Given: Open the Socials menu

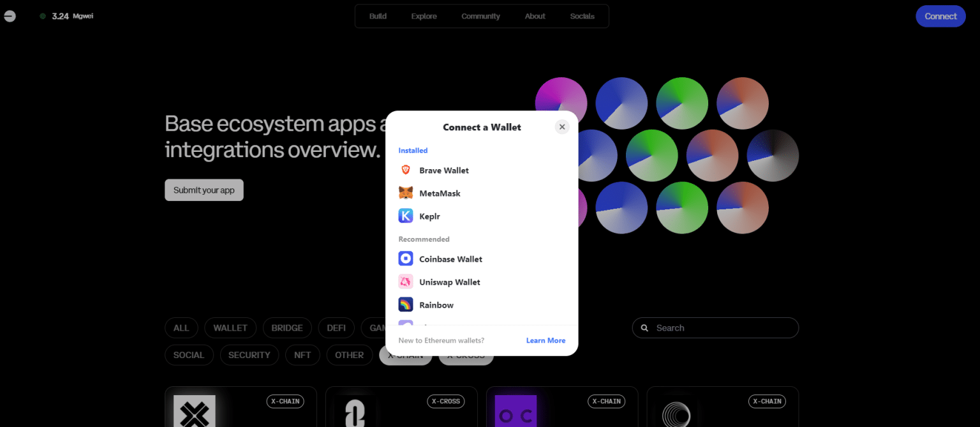Looking at the screenshot, I should (x=582, y=16).
